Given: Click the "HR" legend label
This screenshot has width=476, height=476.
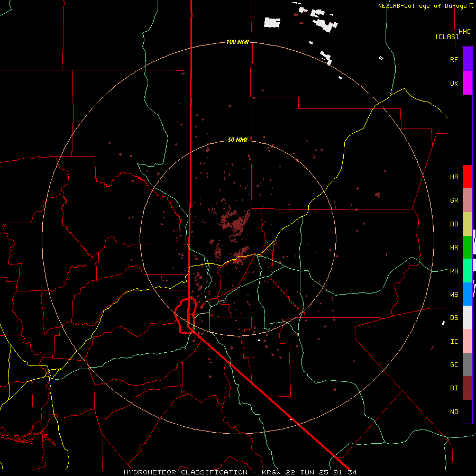Looking at the screenshot, I should (454, 248).
